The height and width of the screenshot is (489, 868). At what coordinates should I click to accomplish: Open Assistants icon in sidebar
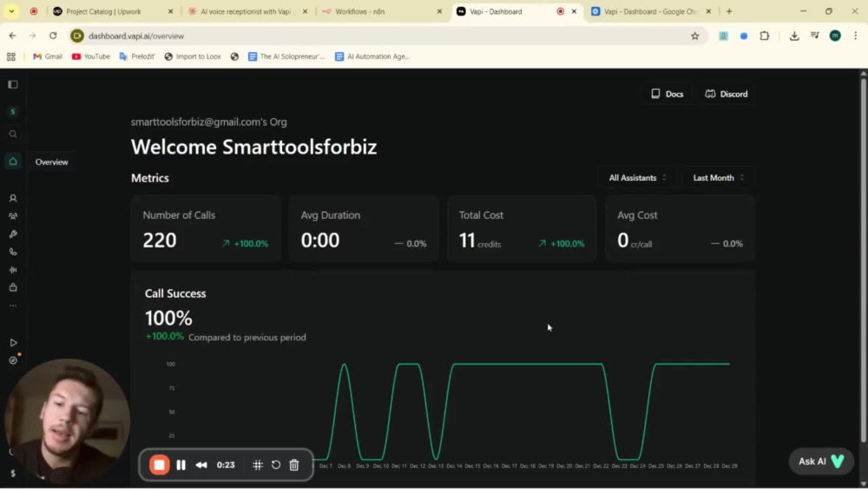13,198
